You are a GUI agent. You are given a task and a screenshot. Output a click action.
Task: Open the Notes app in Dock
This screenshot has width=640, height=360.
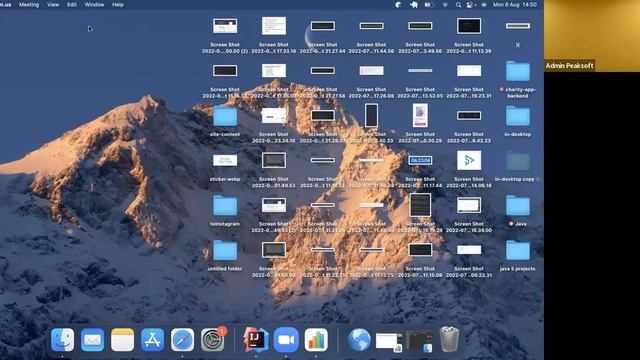(x=122, y=340)
